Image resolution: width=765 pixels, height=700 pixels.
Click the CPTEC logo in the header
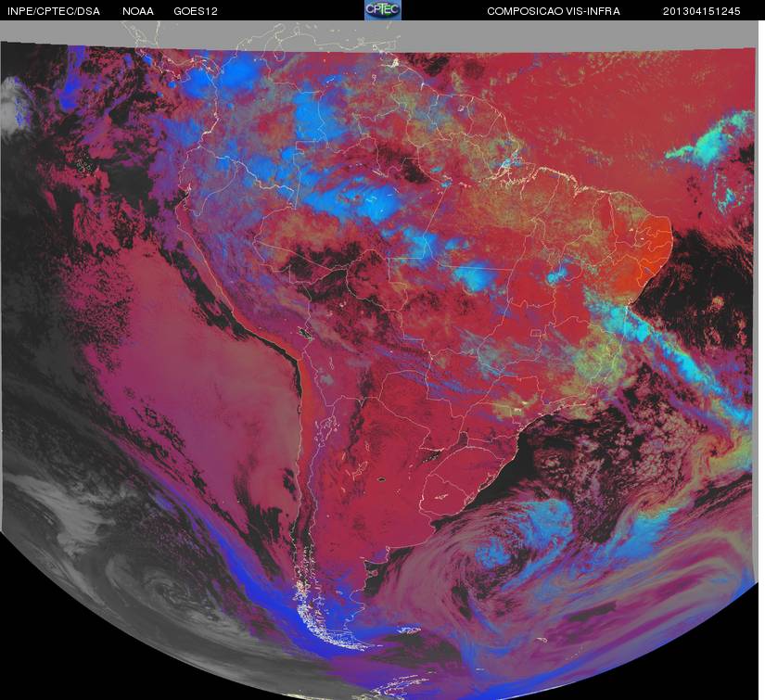(383, 10)
